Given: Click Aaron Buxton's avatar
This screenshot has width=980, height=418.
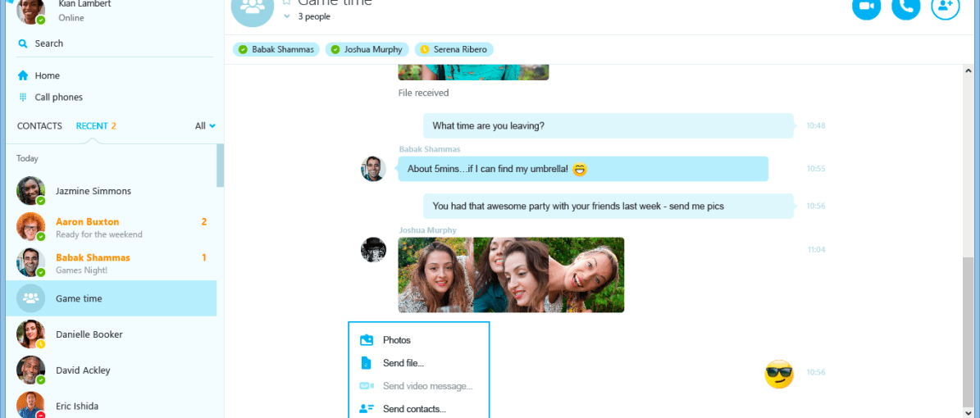Looking at the screenshot, I should click(x=30, y=227).
